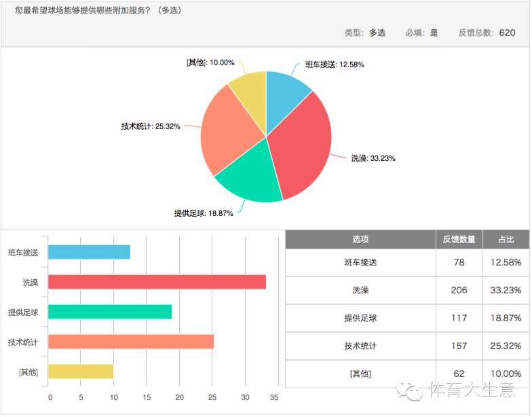The width and height of the screenshot is (532, 417).
Task: Click the 占比 column header
Action: coord(506,239)
